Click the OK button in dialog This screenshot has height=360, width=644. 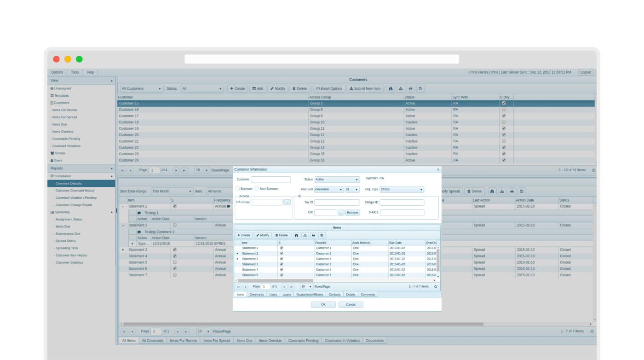(x=323, y=305)
